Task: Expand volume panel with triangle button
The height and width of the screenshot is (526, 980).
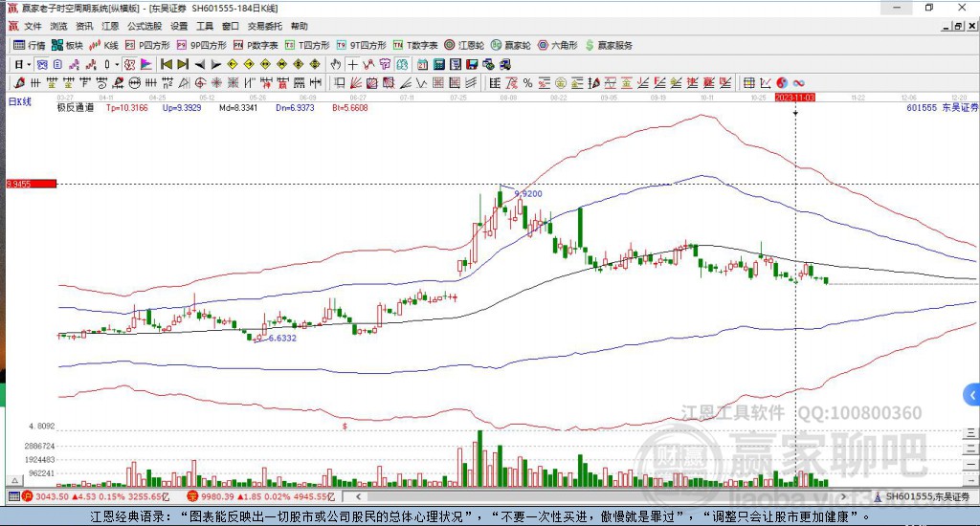Action: point(15,480)
